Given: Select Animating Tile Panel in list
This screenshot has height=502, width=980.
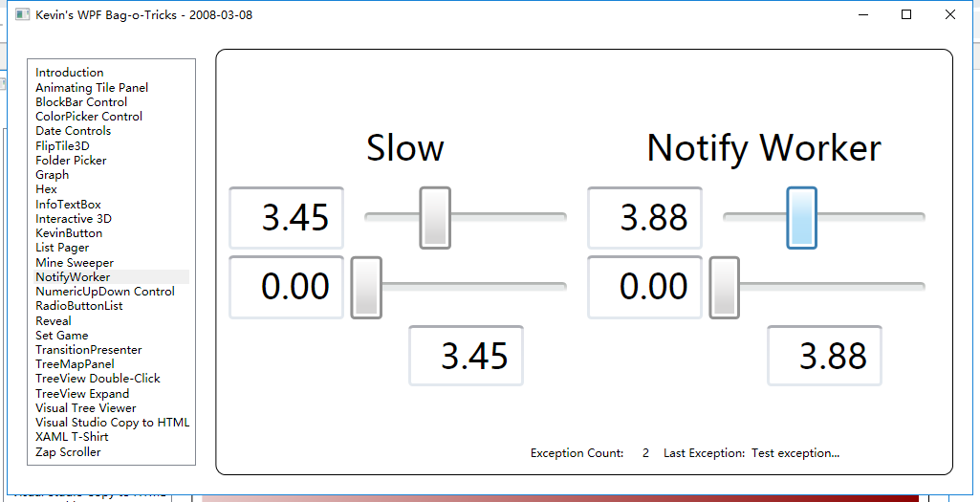Looking at the screenshot, I should (92, 88).
